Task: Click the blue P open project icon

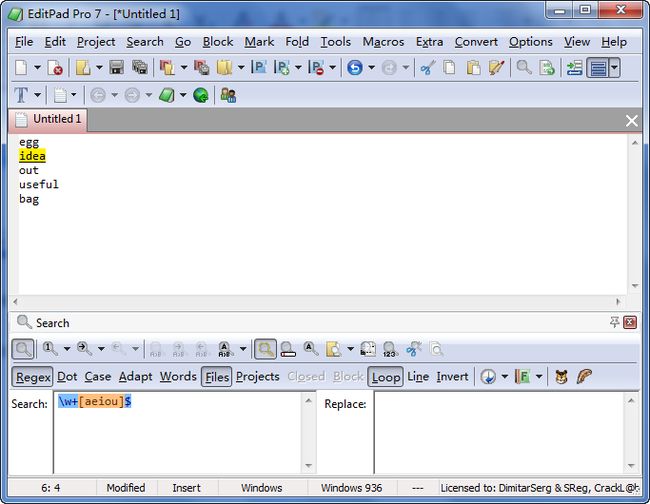Action: pos(259,67)
